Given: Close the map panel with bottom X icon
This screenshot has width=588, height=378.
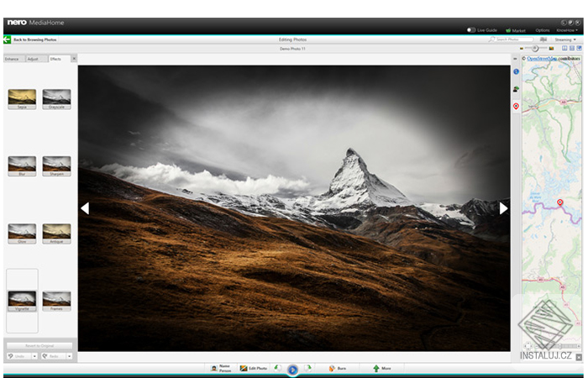Looking at the screenshot, I should pos(579,357).
